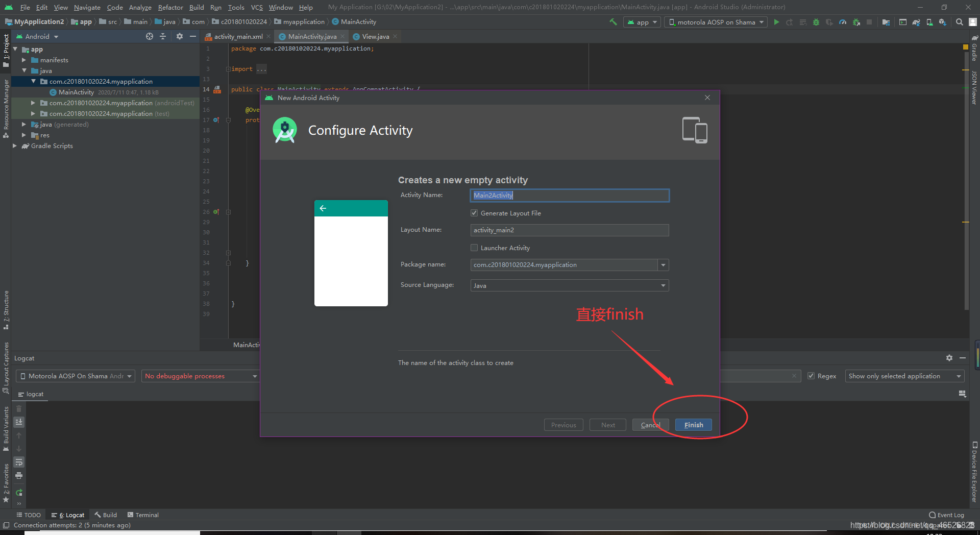Open Logcat panel gear settings
The height and width of the screenshot is (535, 980).
coord(949,358)
